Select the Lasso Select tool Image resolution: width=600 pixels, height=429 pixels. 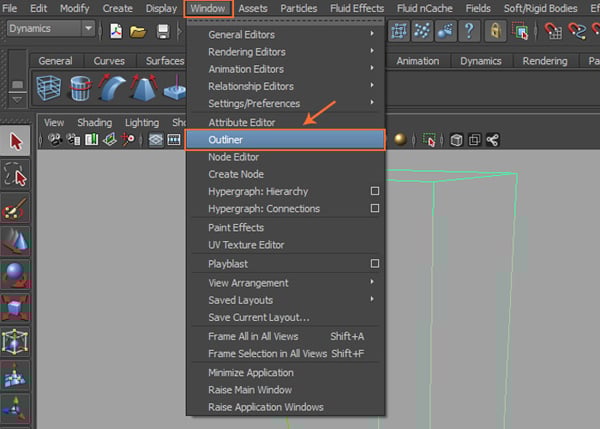tap(15, 175)
